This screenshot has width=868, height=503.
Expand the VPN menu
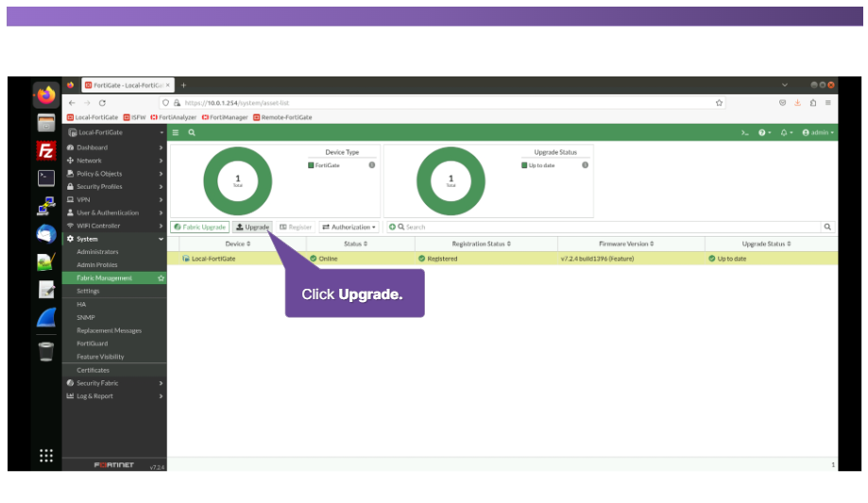pyautogui.click(x=114, y=200)
